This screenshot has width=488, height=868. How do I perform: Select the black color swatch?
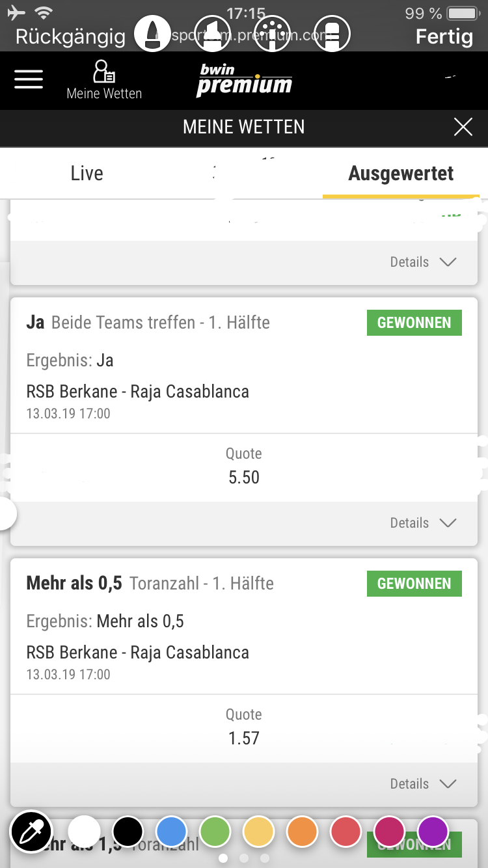(128, 832)
